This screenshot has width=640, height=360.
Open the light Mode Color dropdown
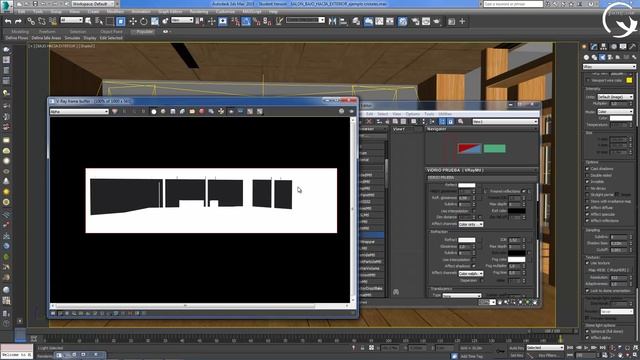(x=615, y=111)
